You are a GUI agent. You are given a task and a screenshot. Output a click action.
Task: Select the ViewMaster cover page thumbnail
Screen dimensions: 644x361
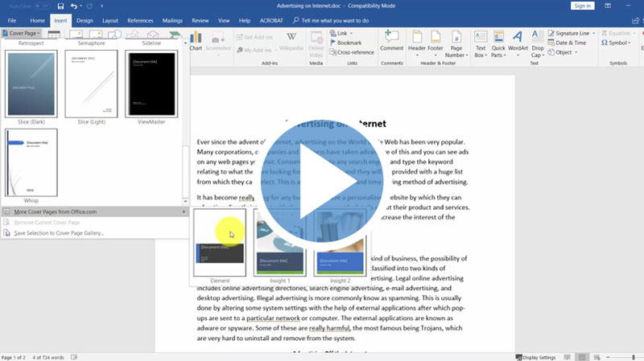[x=151, y=83]
